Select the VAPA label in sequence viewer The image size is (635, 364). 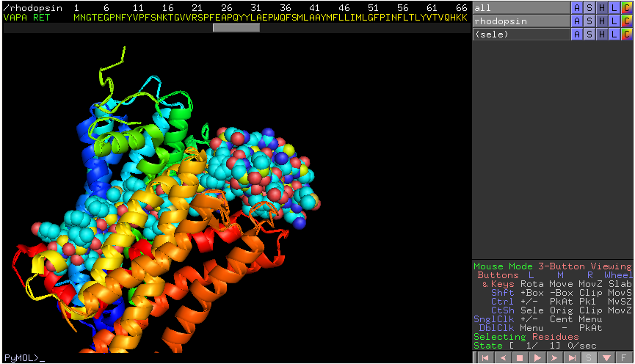15,18
